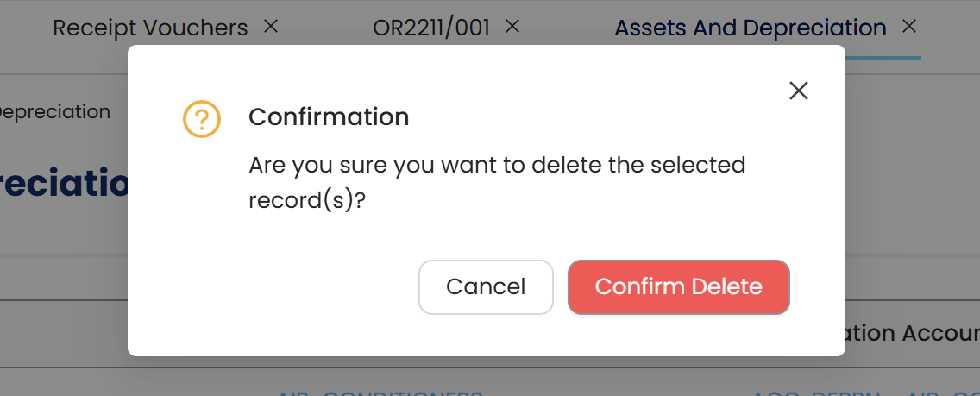
Task: Confirm deletion with the red button
Action: 678,286
